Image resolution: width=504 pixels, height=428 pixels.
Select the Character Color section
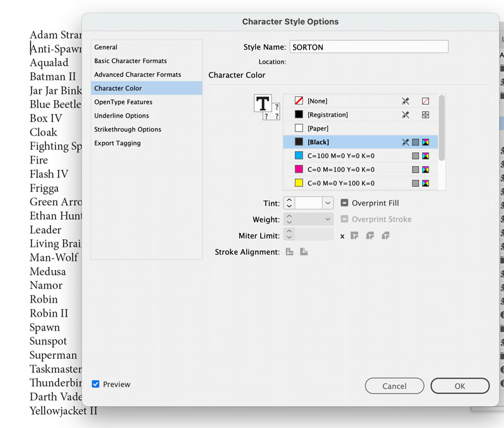point(147,88)
